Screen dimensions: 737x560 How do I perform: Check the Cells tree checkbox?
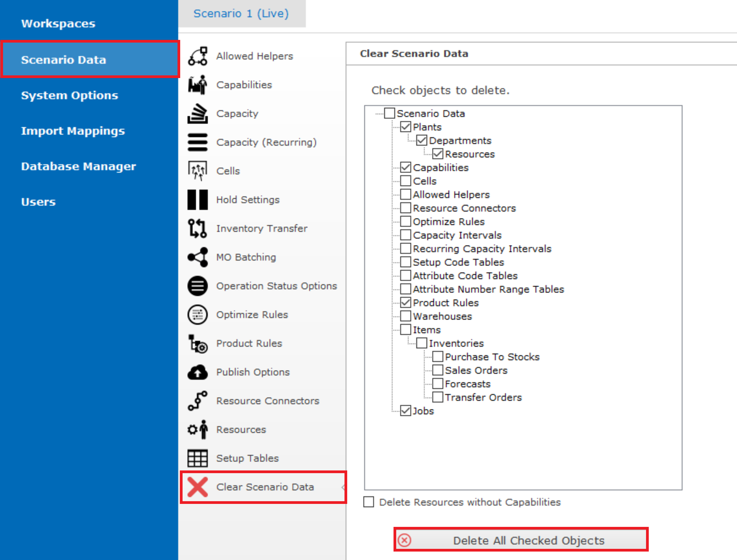406,181
